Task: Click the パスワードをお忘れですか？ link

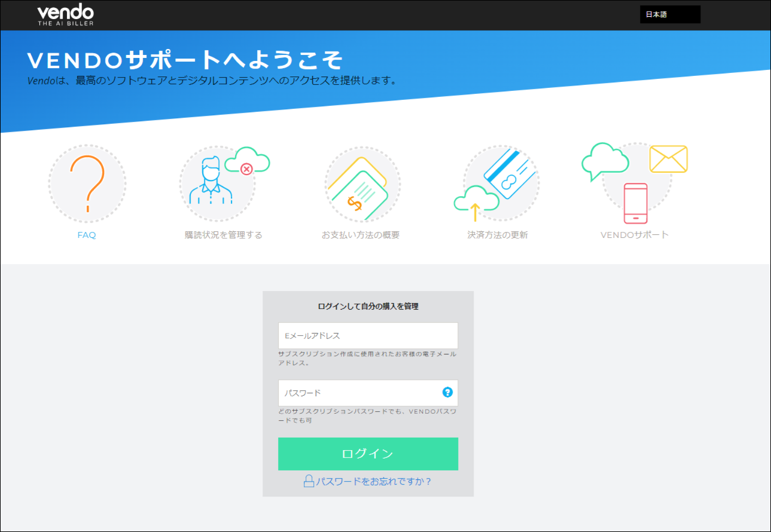Action: (374, 481)
